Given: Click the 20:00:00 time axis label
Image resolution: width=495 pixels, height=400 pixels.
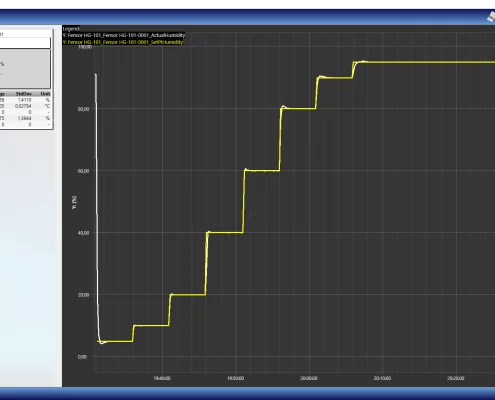Looking at the screenshot, I should click(x=309, y=378).
